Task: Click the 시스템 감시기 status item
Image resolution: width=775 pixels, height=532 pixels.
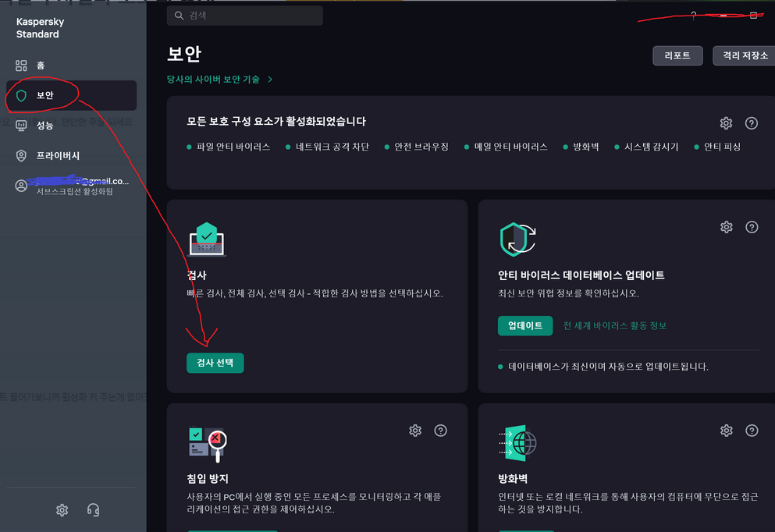Action: point(646,147)
